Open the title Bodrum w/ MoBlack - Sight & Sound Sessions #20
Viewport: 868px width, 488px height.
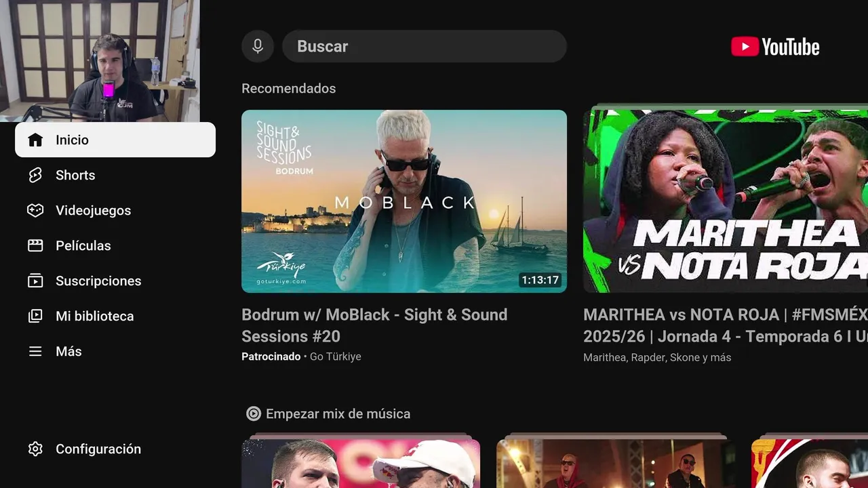374,325
